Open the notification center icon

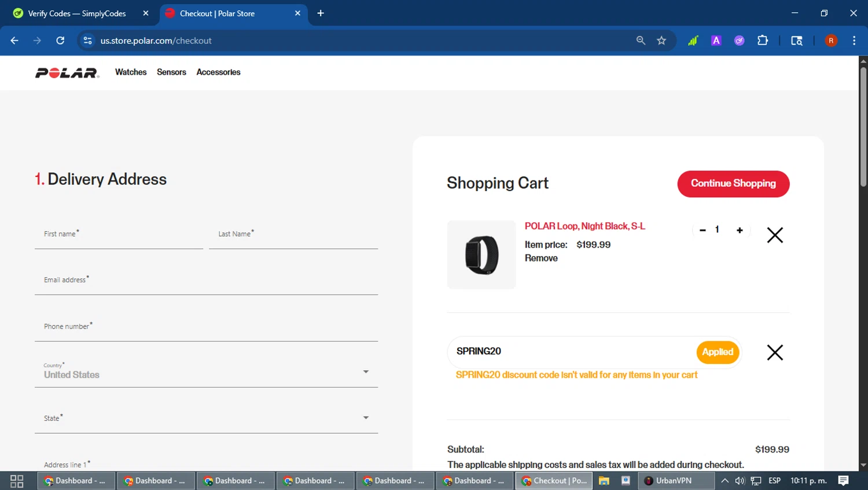[844, 481]
